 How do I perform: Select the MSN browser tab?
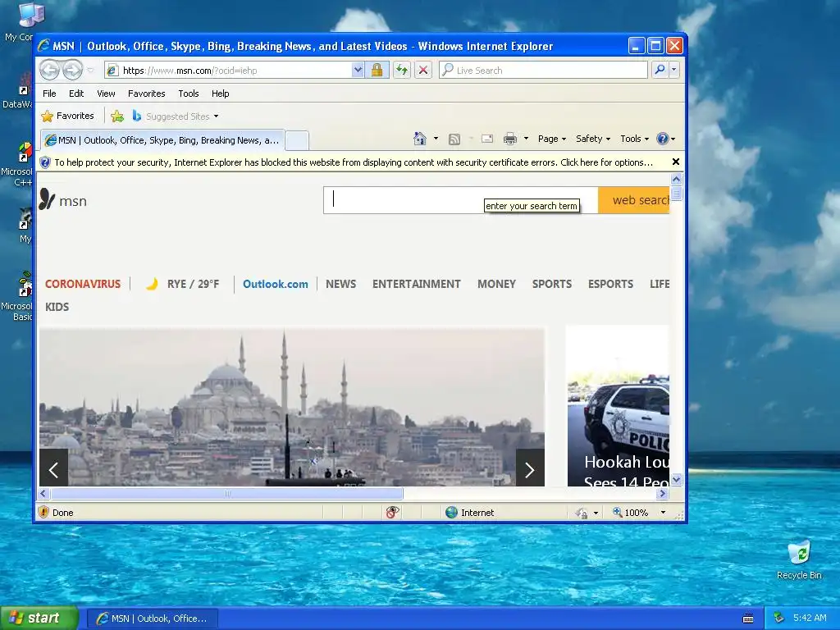[163, 140]
